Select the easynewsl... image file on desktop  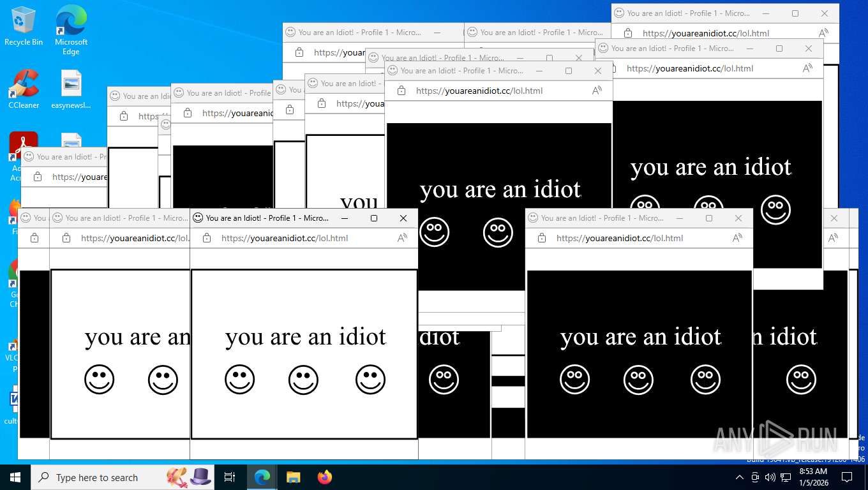[71, 89]
